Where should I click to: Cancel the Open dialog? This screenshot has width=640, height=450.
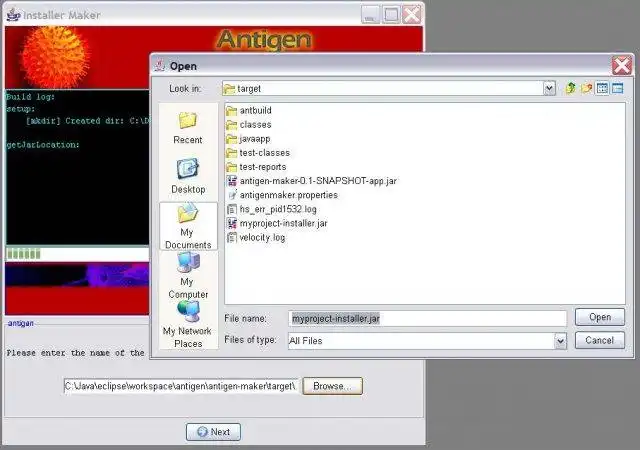tap(600, 340)
